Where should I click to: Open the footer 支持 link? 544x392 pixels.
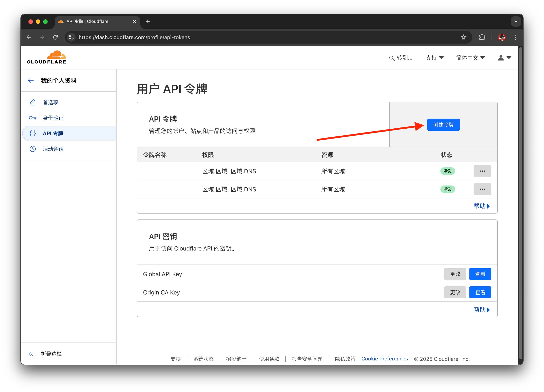[x=176, y=359]
